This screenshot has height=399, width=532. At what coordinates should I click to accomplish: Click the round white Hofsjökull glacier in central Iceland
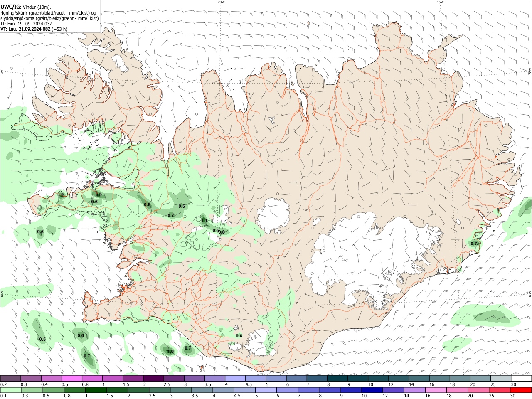pos(273,215)
